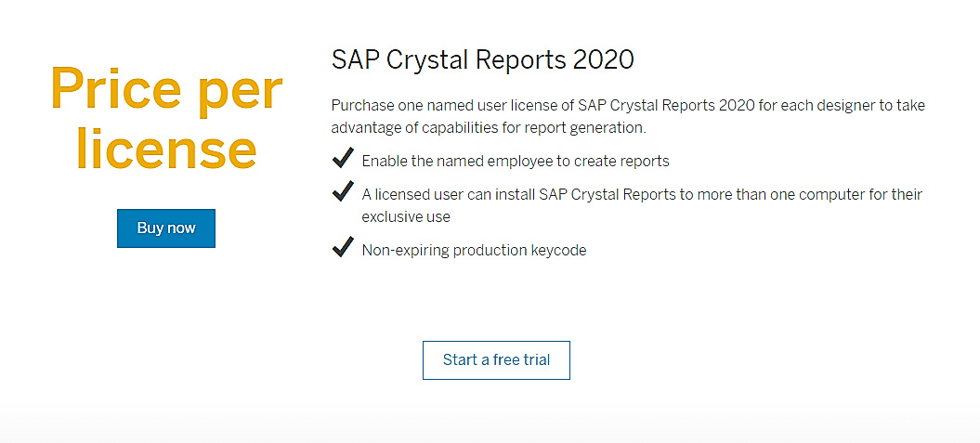
Task: Click 'A licensed user can install' text line
Action: point(641,194)
